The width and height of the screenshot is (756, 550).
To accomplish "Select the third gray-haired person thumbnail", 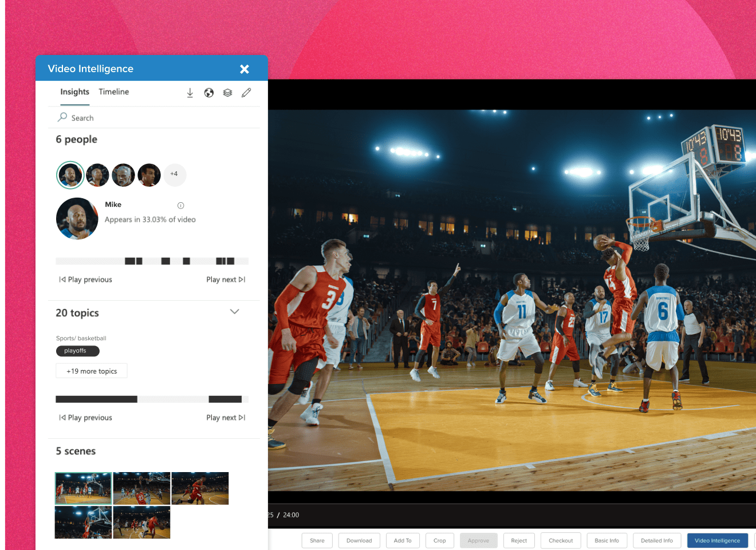I will click(x=123, y=175).
